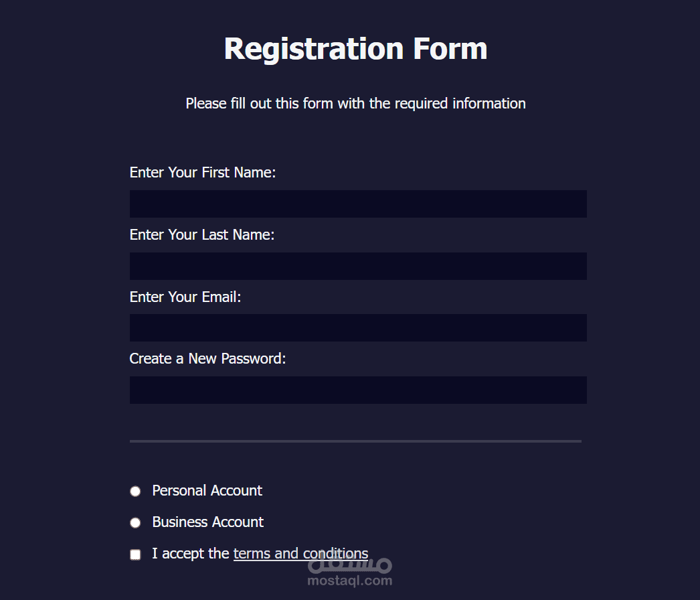Click the "Personal Account" label text
This screenshot has height=600, width=700.
(x=207, y=491)
